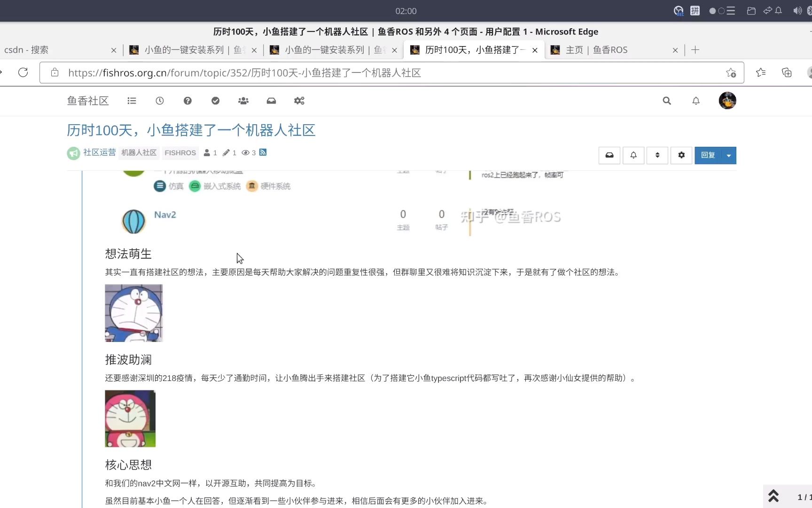Close the 主页 | 鱼香ROS tab
812x508 pixels.
(x=675, y=50)
